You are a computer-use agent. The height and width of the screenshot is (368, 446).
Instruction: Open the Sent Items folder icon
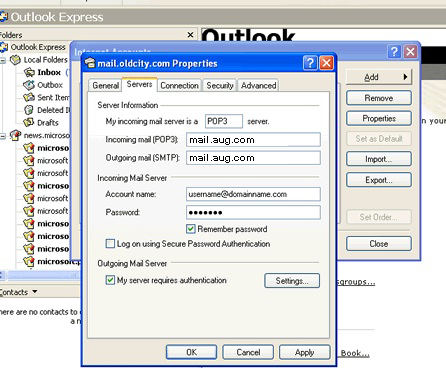click(x=29, y=97)
